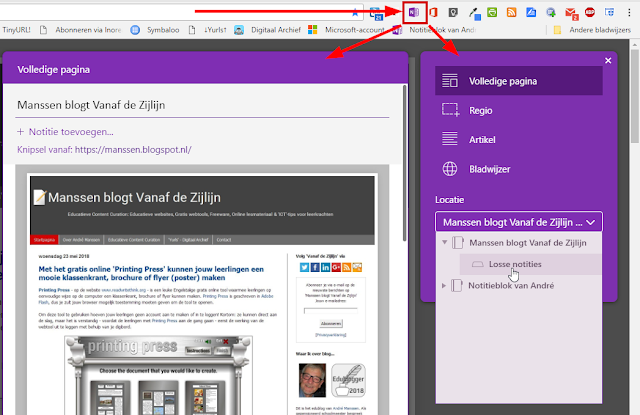This screenshot has width=640, height=415.
Task: Click the OneNote Web Clipper extension icon
Action: [x=414, y=13]
